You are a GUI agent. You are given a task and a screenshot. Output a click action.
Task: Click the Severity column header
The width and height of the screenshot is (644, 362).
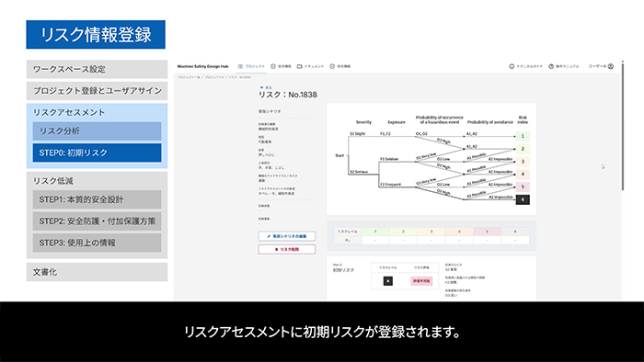coord(363,122)
